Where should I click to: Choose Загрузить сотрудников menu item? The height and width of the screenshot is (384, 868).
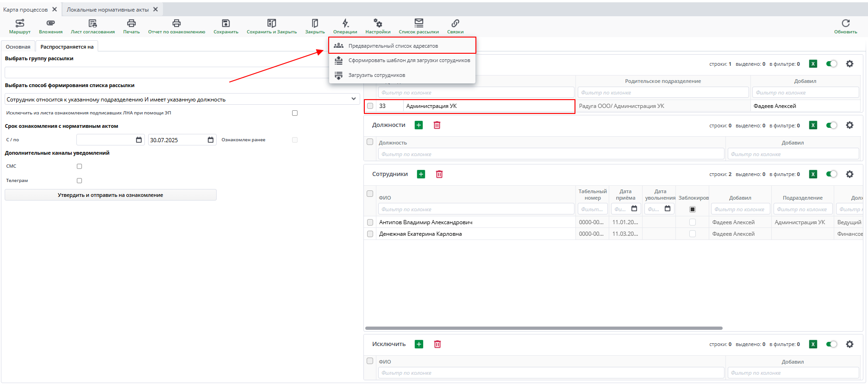click(402, 75)
